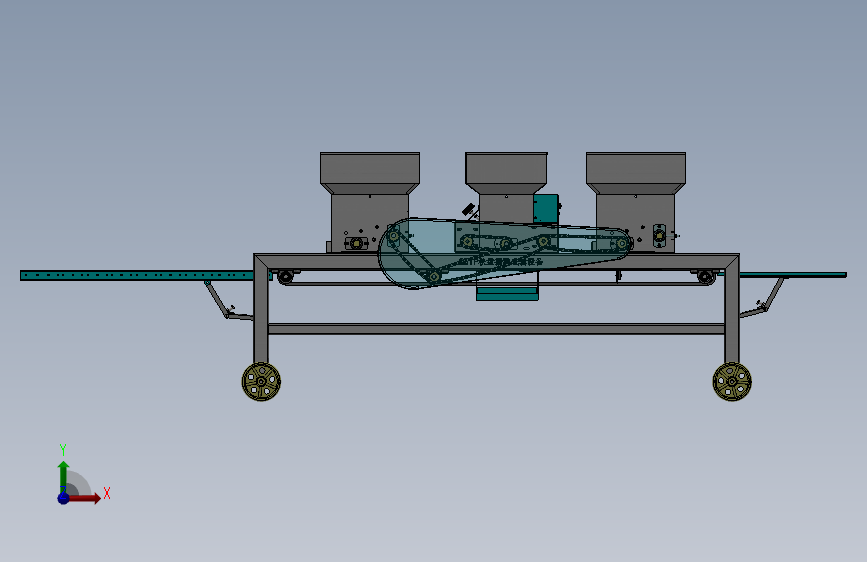Click the X label on the triad
This screenshot has width=867, height=562.
click(107, 493)
